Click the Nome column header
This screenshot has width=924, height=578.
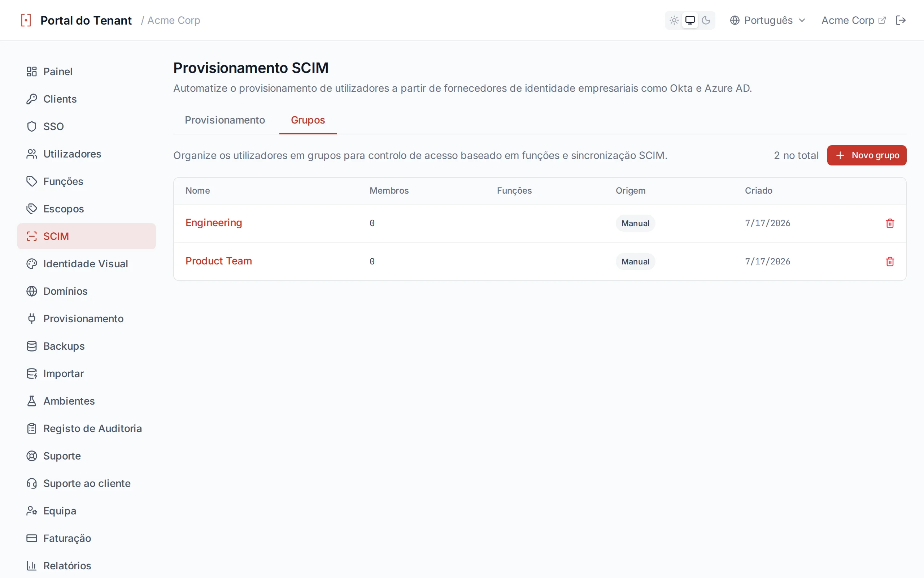tap(198, 190)
